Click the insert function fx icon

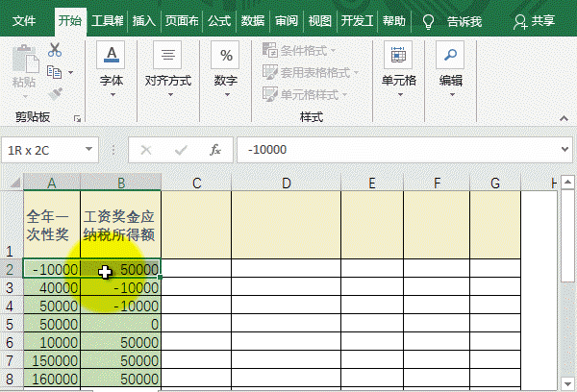[x=215, y=150]
